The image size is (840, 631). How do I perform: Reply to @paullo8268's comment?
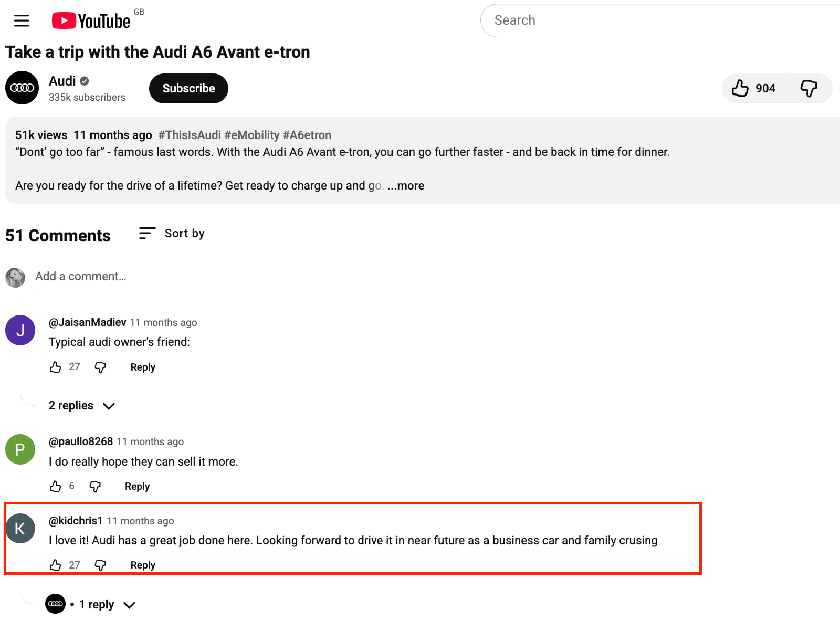click(x=136, y=487)
